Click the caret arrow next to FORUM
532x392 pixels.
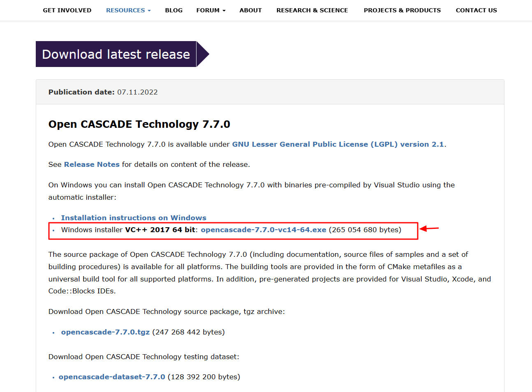(224, 11)
